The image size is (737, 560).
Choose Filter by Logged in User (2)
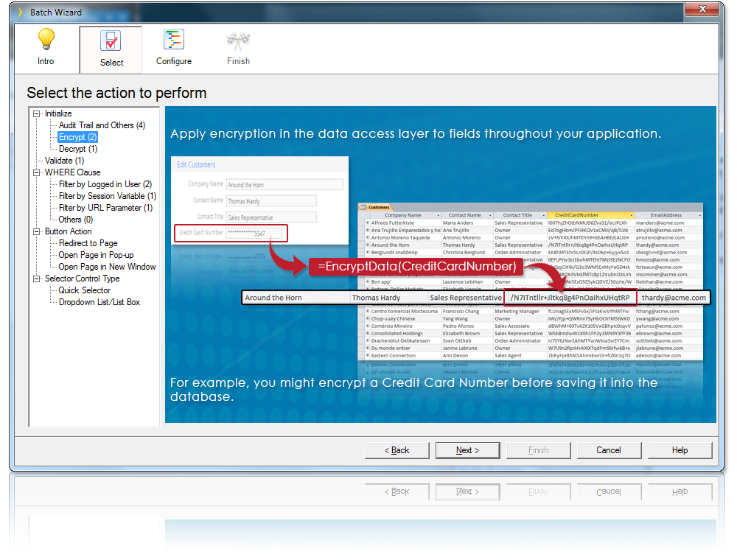click(105, 183)
